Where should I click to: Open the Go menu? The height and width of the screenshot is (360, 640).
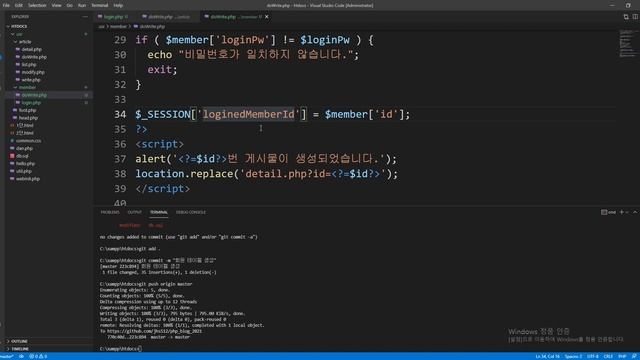pyautogui.click(x=69, y=5)
